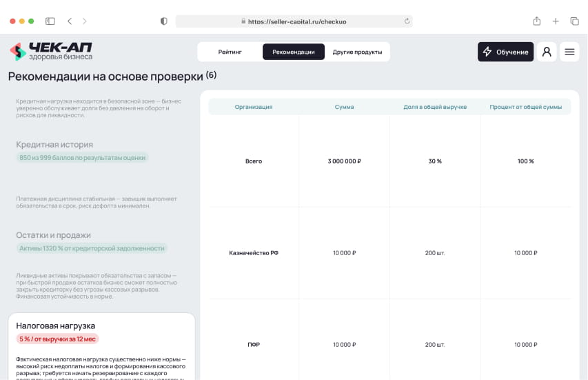Viewport: 588px width, 380px height.
Task: Open the Другие продукты tab
Action: (x=357, y=52)
